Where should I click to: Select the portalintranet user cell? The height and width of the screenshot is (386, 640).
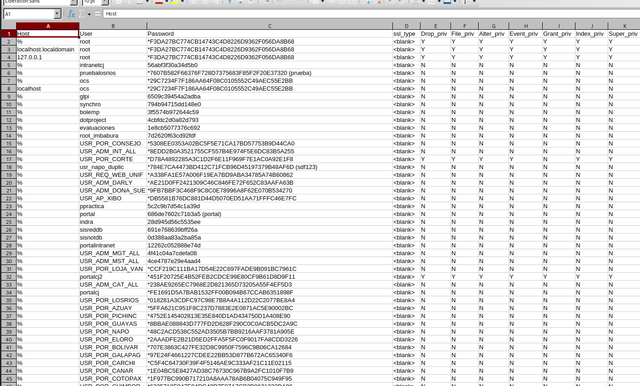(113, 245)
